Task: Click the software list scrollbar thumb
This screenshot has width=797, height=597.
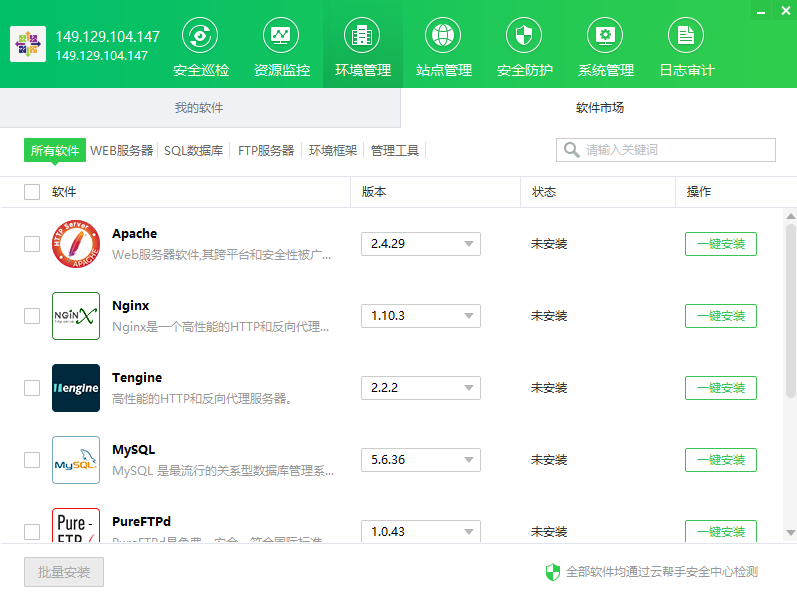Action: (791, 310)
